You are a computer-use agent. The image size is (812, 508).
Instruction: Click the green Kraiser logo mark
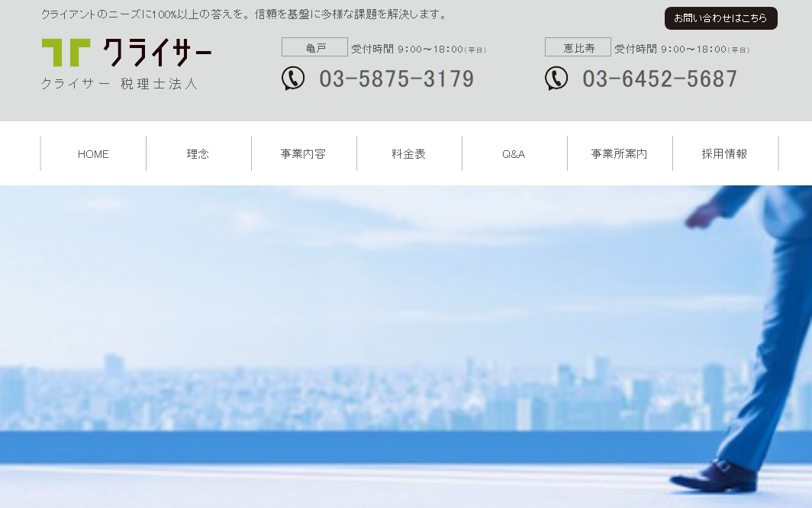tap(66, 53)
